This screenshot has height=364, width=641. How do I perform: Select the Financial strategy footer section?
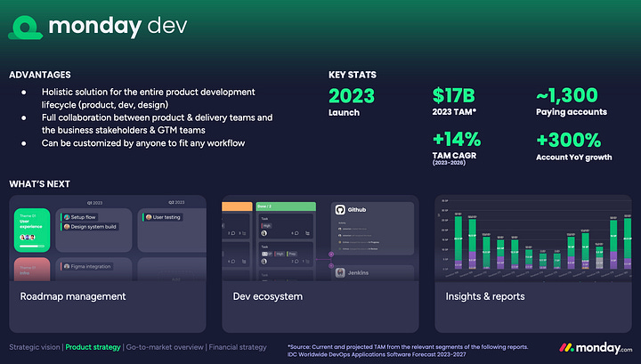pyautogui.click(x=238, y=347)
